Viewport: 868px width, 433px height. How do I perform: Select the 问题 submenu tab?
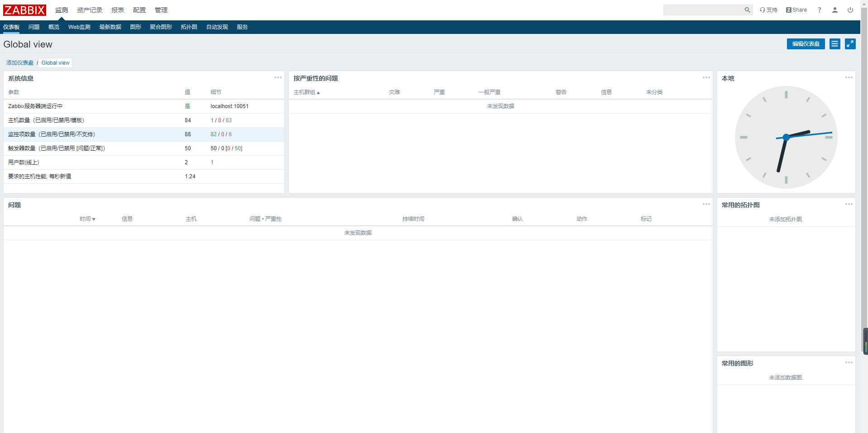[x=34, y=27]
